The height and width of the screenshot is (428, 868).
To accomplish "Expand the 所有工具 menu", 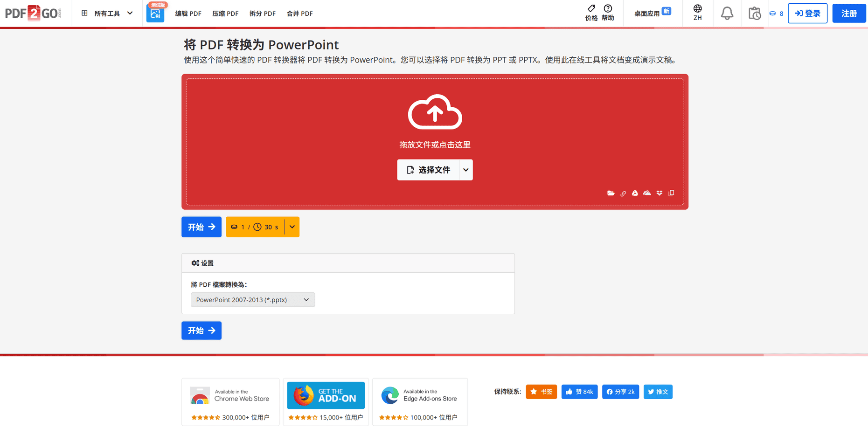I will tap(107, 14).
